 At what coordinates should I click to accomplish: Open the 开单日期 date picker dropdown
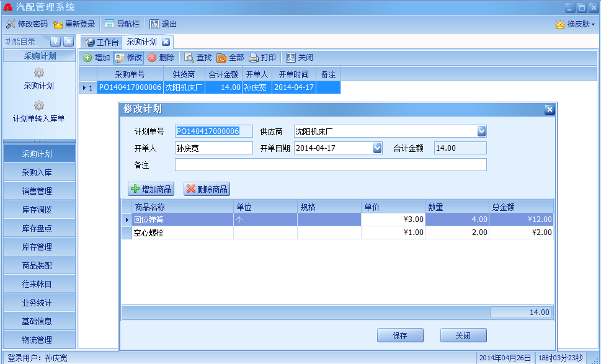pyautogui.click(x=377, y=148)
